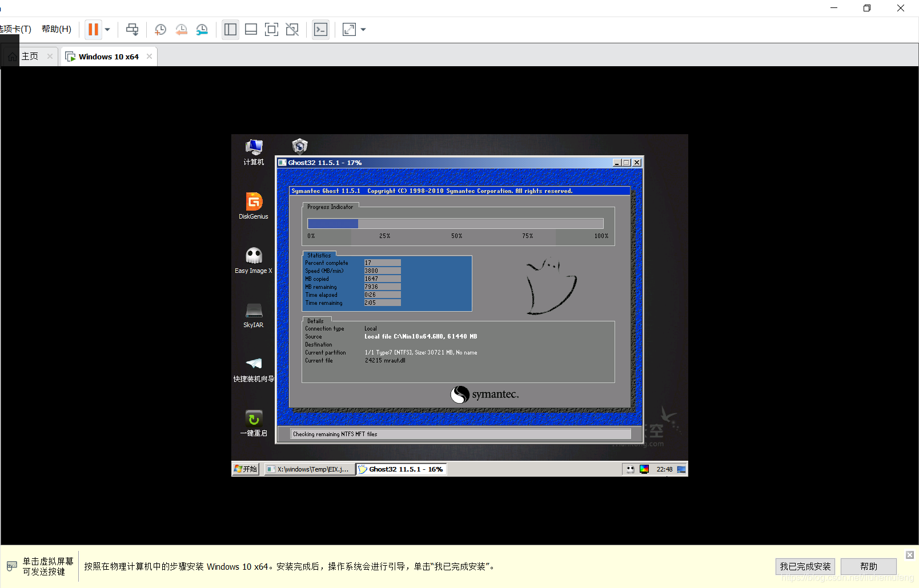The image size is (919, 588).
Task: Open the SkyIAR desktop icon
Action: 254,315
